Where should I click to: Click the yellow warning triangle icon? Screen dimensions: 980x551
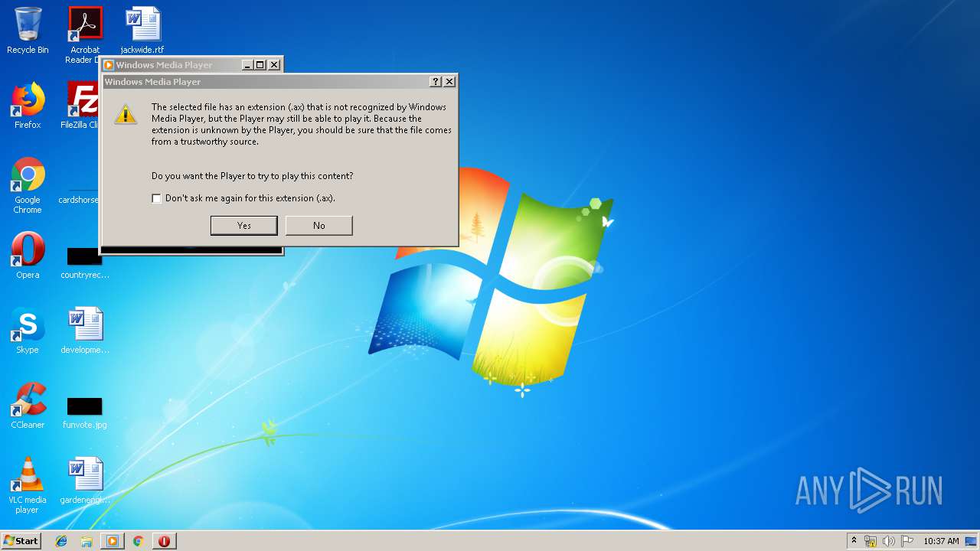[x=126, y=114]
